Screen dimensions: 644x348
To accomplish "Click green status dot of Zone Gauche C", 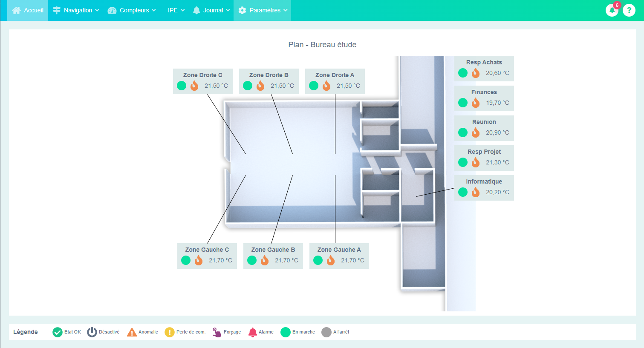I will 186,260.
